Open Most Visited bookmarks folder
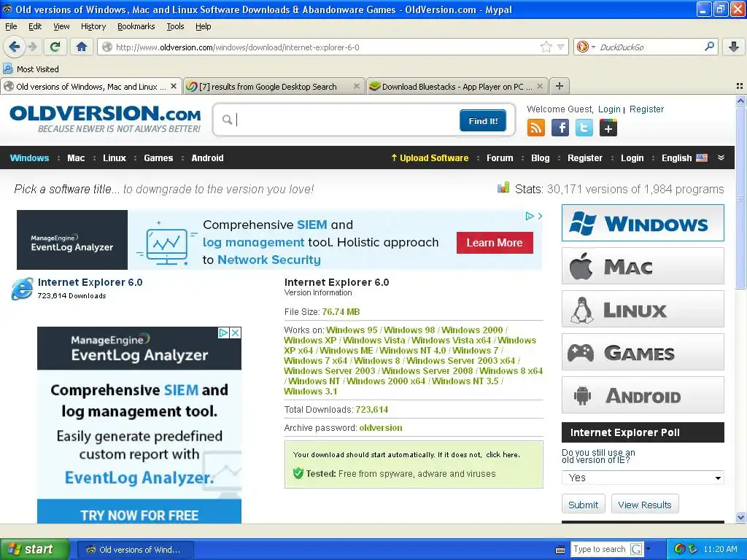The height and width of the screenshot is (560, 747). (x=31, y=69)
